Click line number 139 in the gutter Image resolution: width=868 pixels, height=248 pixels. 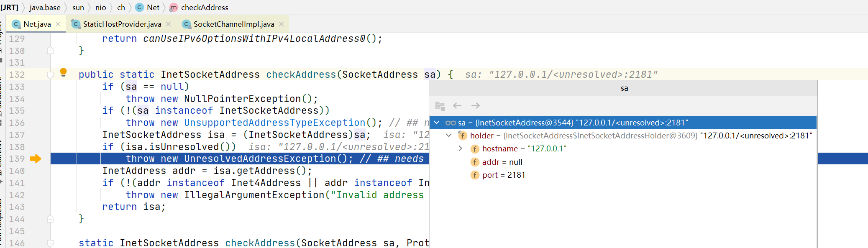(17, 159)
